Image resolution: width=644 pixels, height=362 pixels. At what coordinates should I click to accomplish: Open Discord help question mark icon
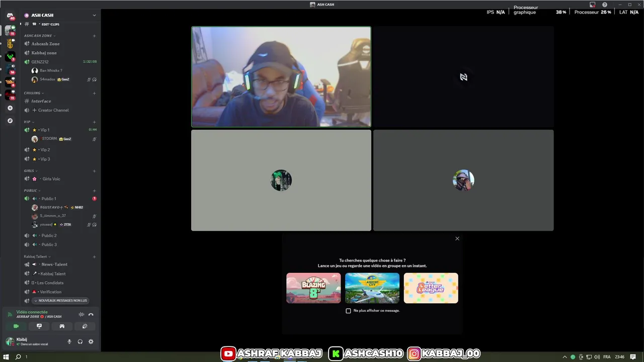click(x=605, y=5)
